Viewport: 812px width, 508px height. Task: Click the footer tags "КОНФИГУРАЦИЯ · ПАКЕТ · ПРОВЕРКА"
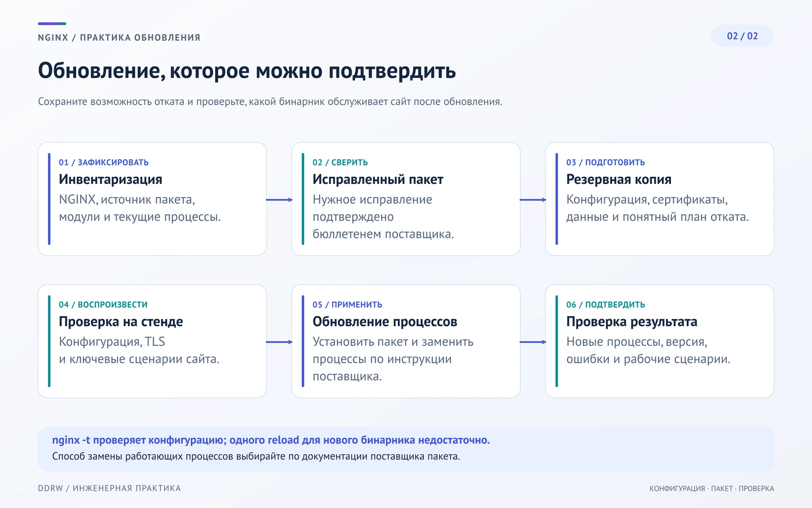tap(712, 489)
